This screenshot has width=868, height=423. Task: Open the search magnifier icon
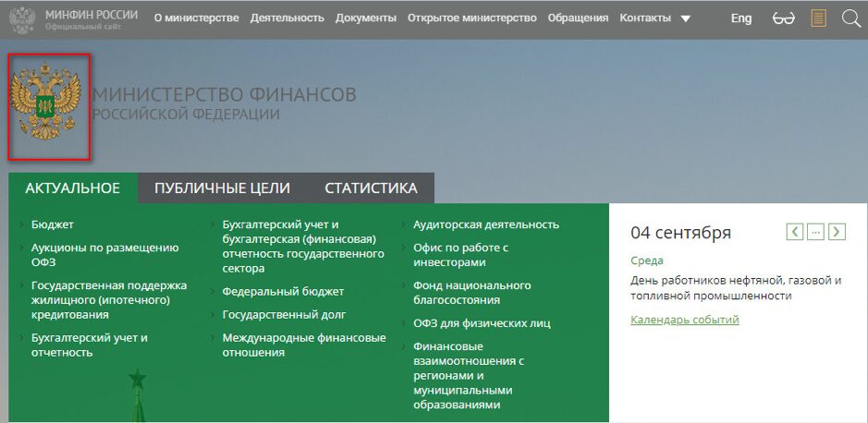[850, 18]
